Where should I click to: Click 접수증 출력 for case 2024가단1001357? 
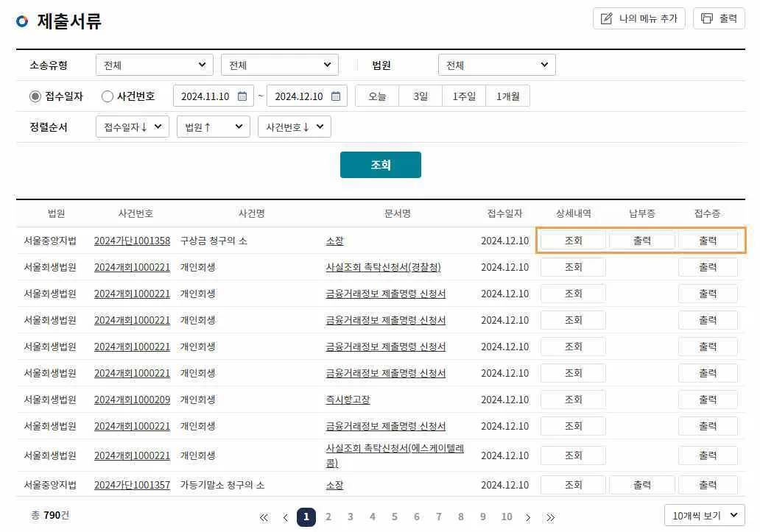pyautogui.click(x=708, y=485)
